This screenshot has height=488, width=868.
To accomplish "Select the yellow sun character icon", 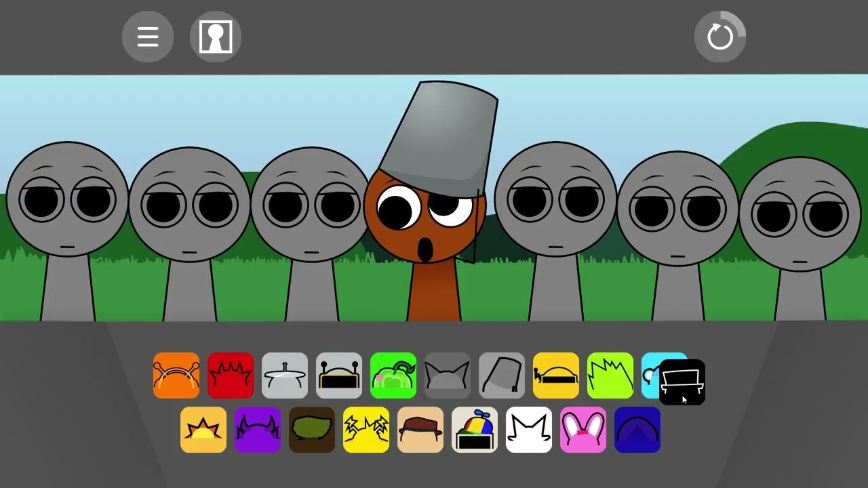I will (x=203, y=430).
